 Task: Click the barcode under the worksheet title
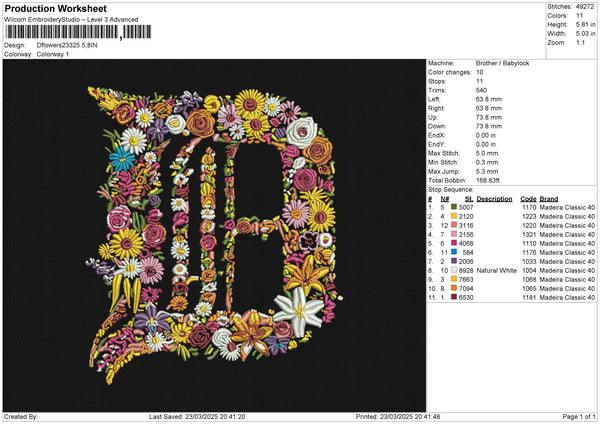(78, 32)
